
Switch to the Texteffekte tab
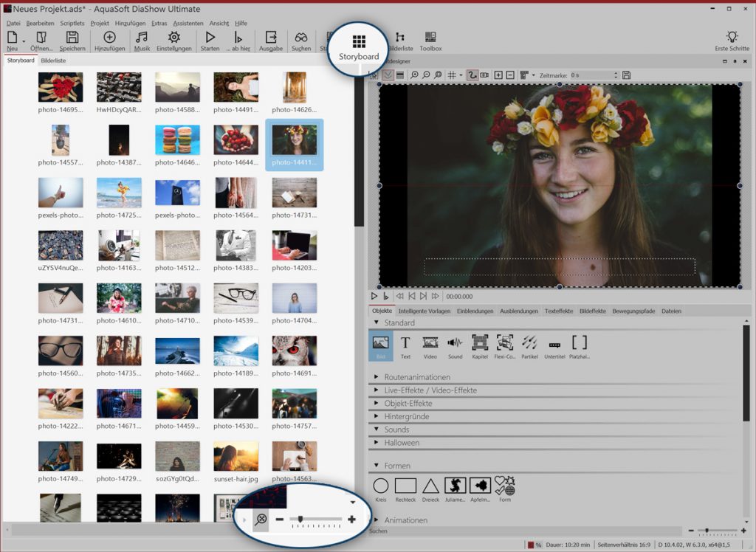559,311
